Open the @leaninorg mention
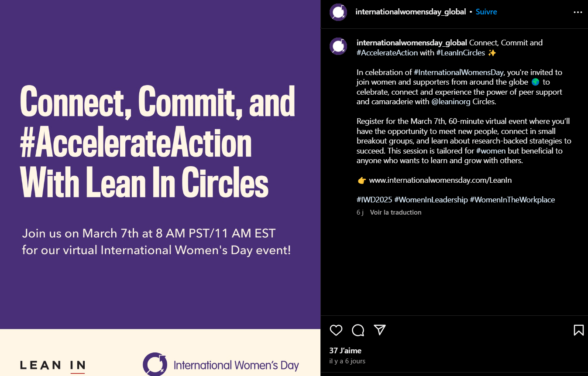This screenshot has width=588, height=376. 450,102
